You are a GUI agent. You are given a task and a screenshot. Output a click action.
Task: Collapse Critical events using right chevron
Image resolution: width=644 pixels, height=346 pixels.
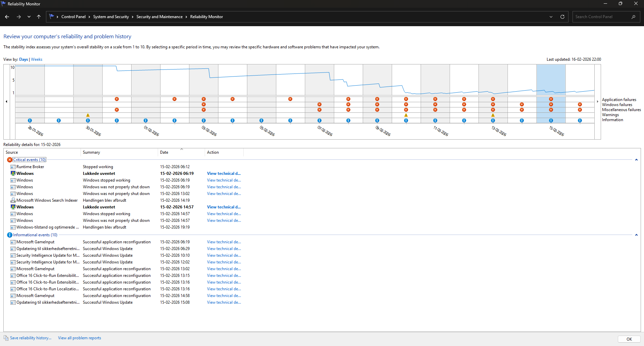(x=636, y=160)
